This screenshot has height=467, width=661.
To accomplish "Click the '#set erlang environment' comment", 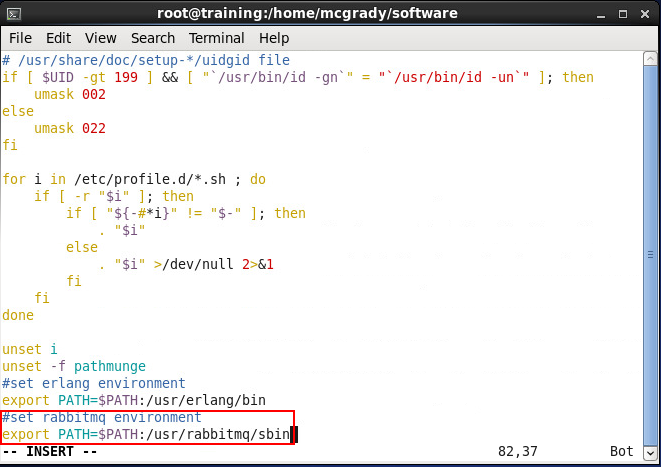I will (x=94, y=383).
